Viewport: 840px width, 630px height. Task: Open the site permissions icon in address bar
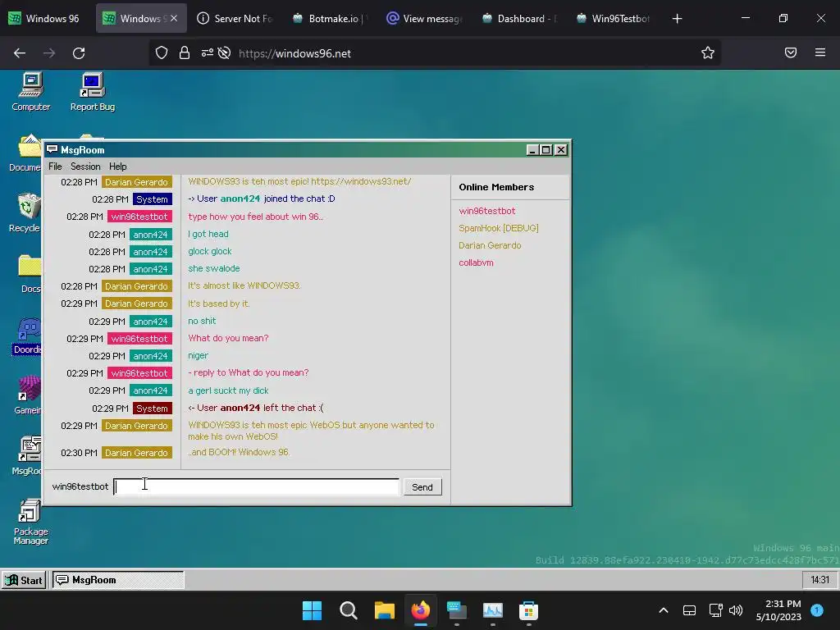(208, 52)
